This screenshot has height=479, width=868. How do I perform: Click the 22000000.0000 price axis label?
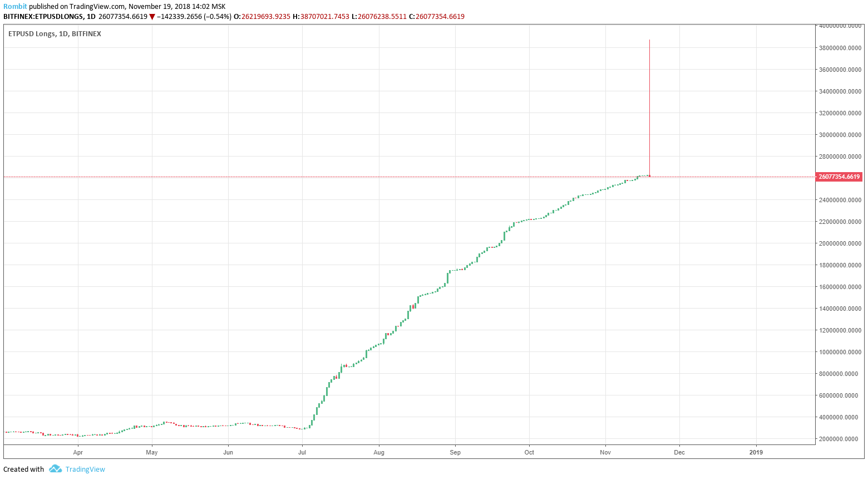(840, 222)
